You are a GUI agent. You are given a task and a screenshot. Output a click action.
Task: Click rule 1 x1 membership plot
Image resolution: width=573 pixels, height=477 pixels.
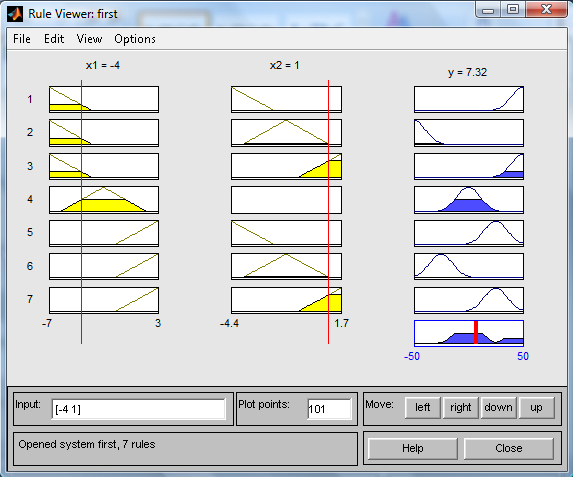(104, 99)
